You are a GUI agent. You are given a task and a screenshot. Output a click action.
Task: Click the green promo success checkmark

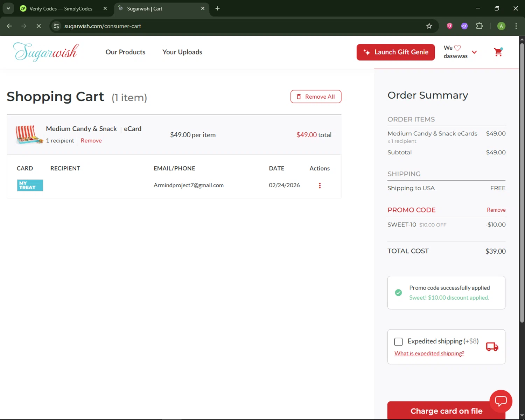click(398, 293)
